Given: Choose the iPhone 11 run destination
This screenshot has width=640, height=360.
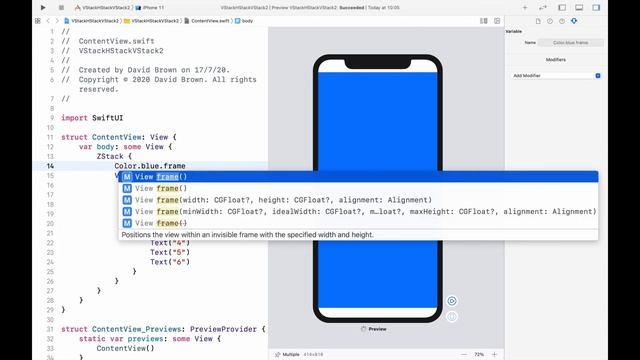Looking at the screenshot, I should coord(150,8).
